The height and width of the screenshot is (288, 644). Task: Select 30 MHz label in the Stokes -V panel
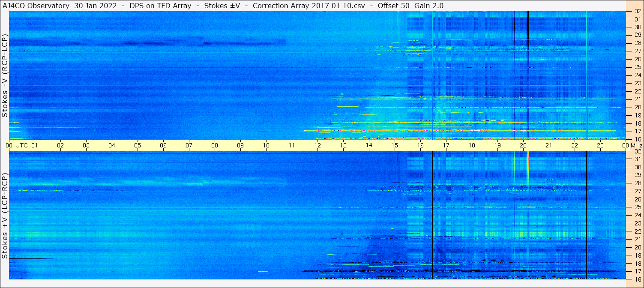point(637,27)
